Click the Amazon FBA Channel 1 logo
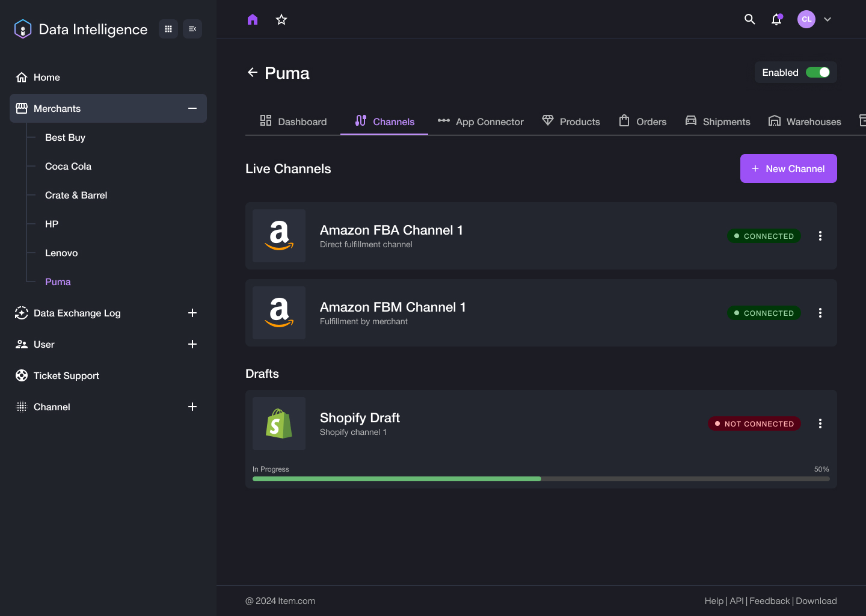The width and height of the screenshot is (866, 616). (279, 236)
